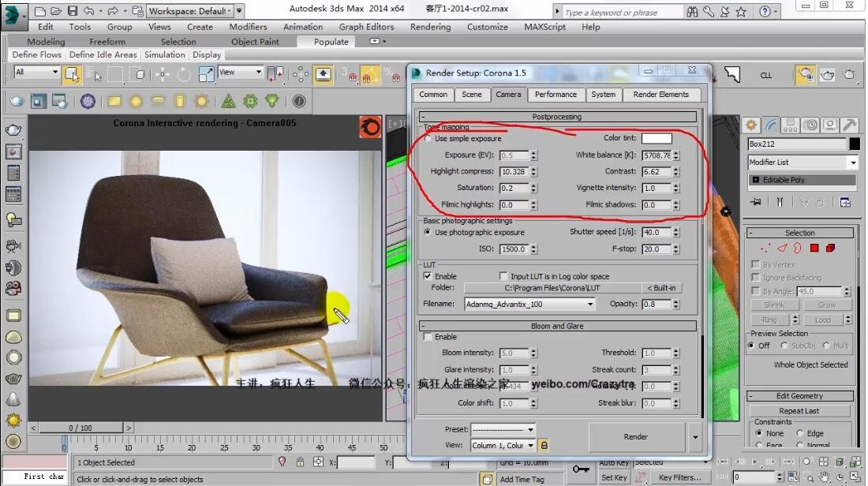Open the View reference coordinate dropdown
868x486 pixels.
click(240, 72)
